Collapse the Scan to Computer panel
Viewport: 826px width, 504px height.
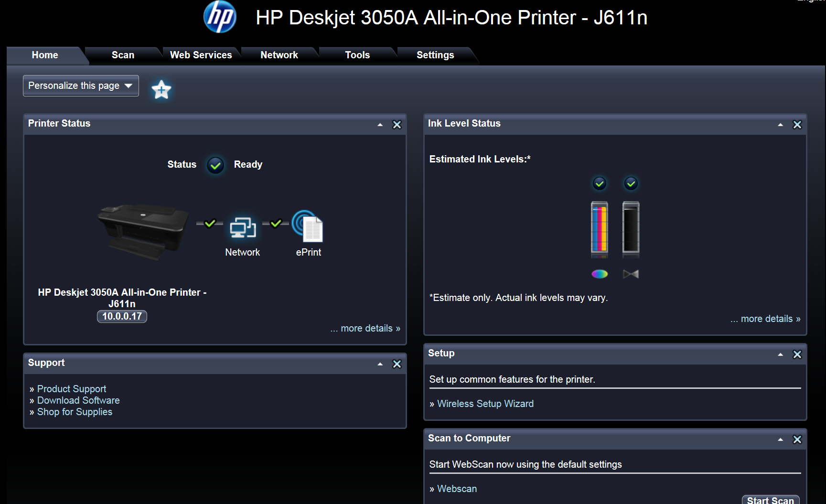tap(780, 440)
